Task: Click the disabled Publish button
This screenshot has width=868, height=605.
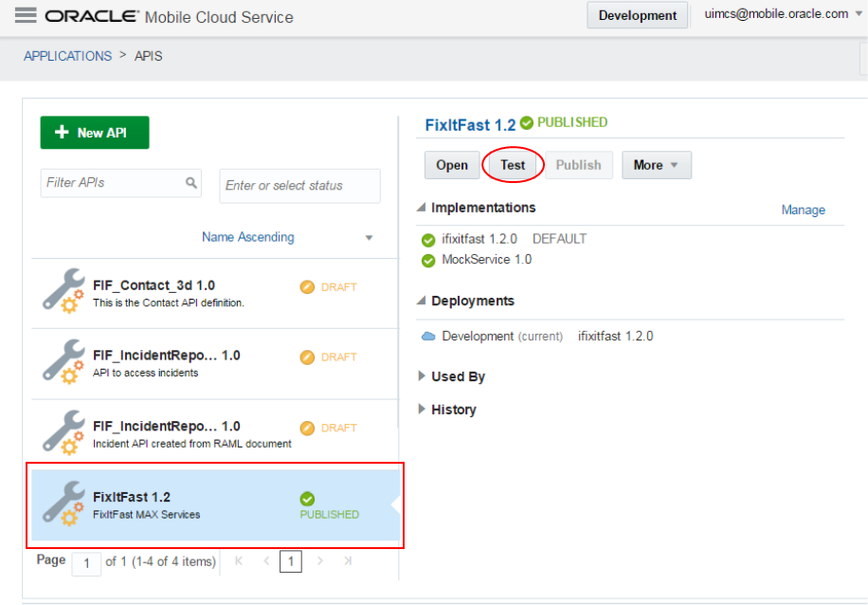Action: click(578, 165)
